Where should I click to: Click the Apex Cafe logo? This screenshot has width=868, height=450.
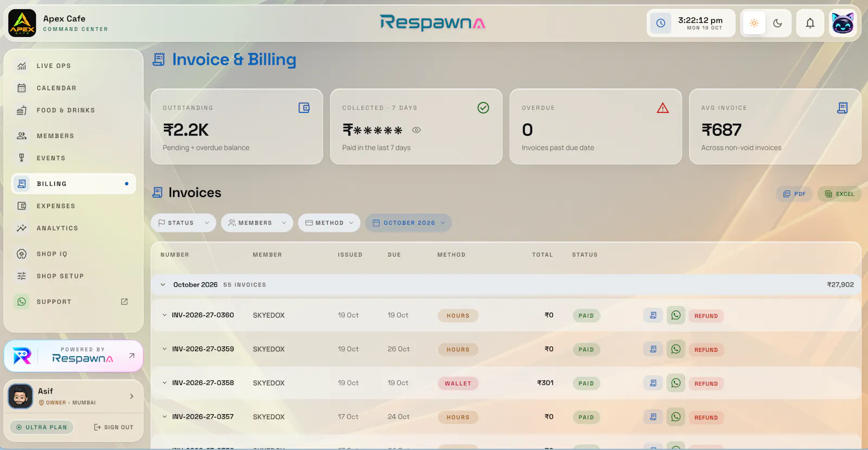22,23
